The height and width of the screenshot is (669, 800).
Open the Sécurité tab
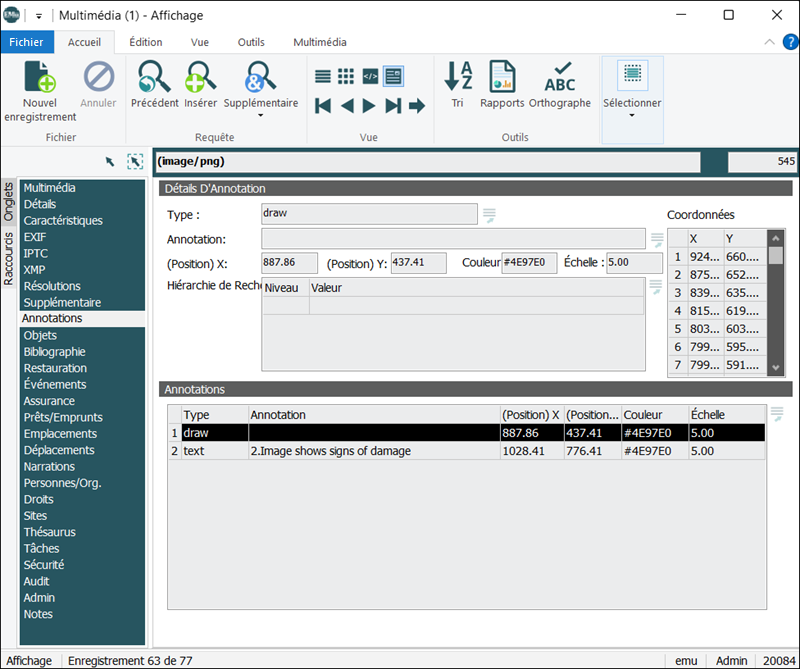82,564
